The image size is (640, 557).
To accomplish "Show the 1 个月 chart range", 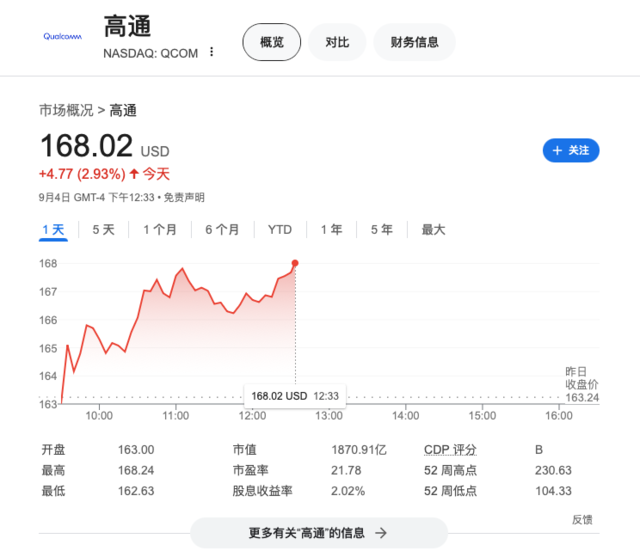I will point(160,230).
